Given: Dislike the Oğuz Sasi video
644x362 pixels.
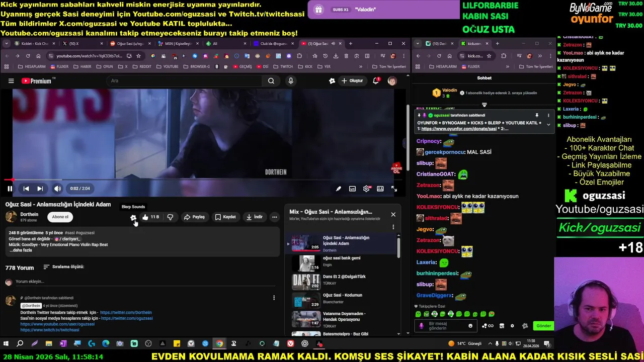Looking at the screenshot, I should [x=170, y=217].
